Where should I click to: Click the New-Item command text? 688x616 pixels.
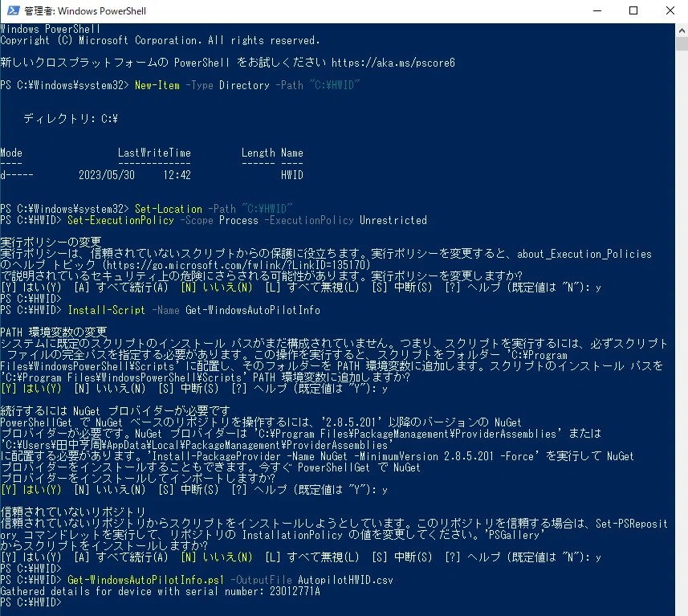tap(157, 85)
